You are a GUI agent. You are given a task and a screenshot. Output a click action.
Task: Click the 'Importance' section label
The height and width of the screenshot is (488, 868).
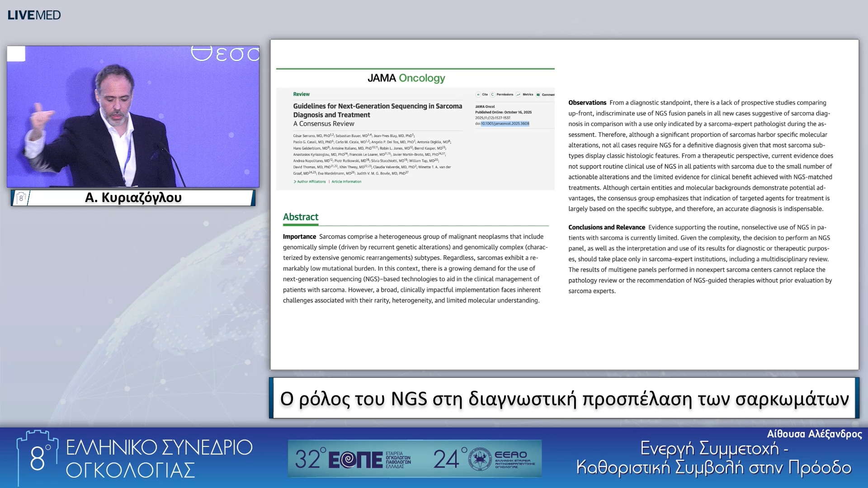click(x=299, y=237)
